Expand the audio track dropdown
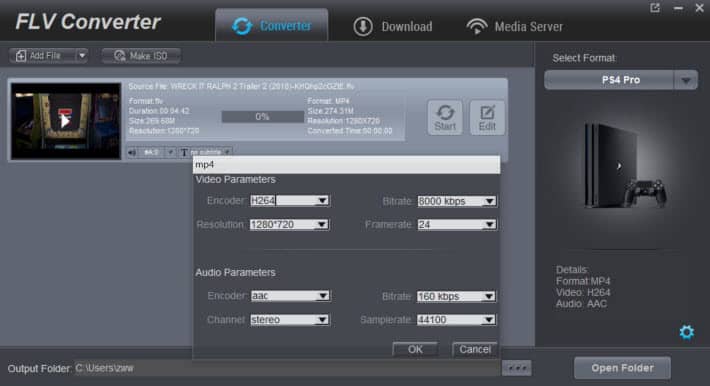 coord(170,152)
